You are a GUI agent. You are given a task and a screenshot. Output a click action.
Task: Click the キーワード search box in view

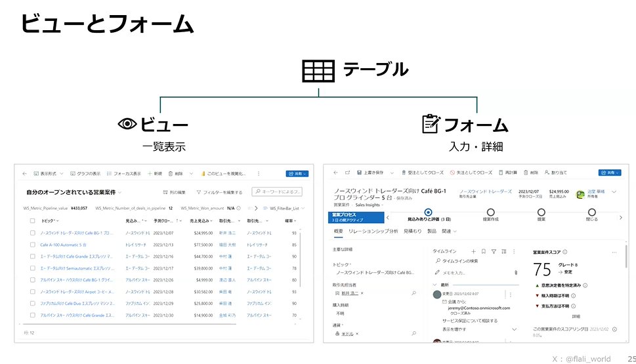pos(277,192)
